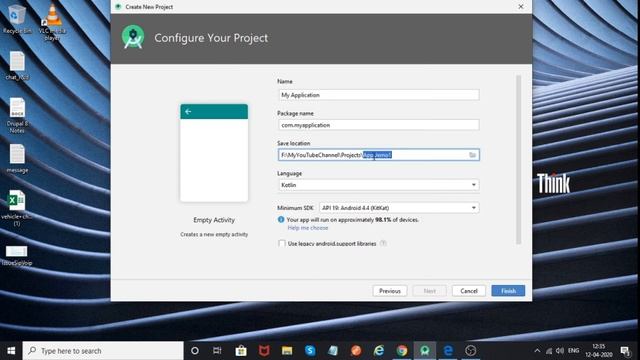Click the Type here to search box
This screenshot has width=640, height=360.
click(103, 351)
